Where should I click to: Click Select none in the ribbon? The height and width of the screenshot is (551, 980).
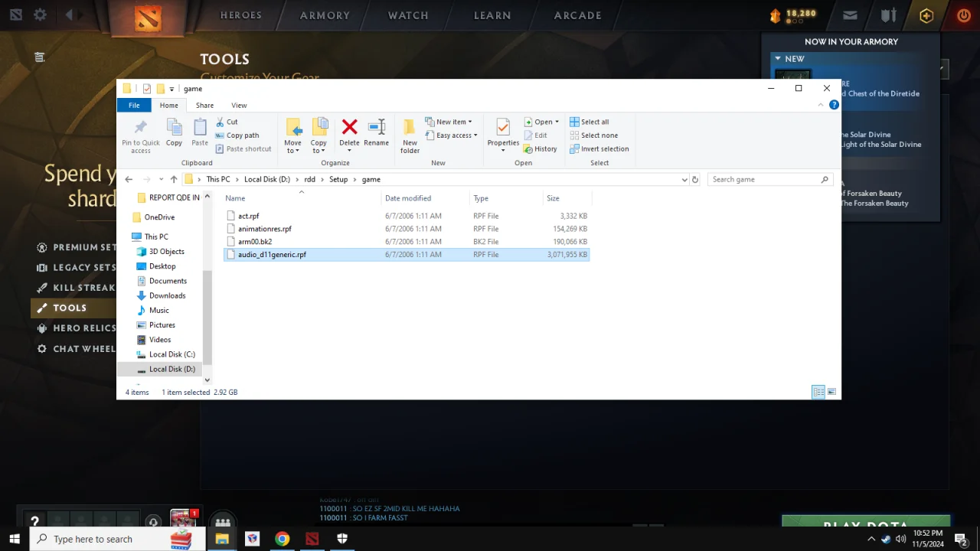click(593, 135)
